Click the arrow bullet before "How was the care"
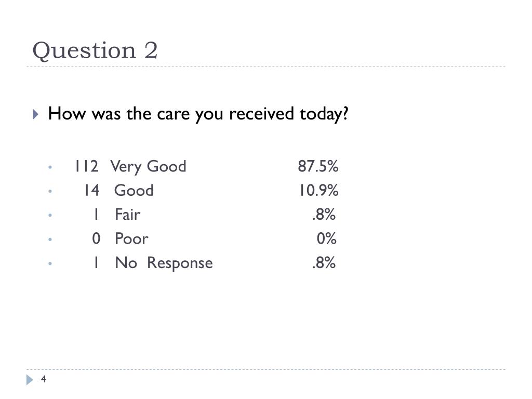 36,114
